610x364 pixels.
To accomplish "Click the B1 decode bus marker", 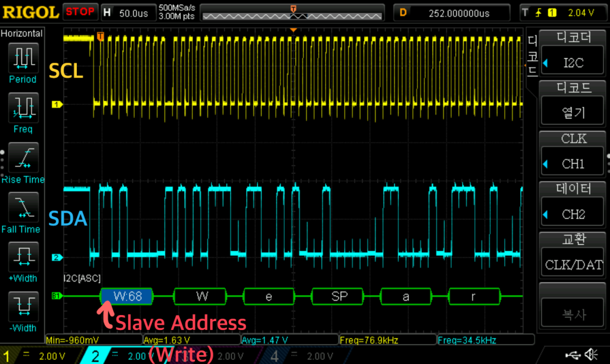I will [x=57, y=296].
